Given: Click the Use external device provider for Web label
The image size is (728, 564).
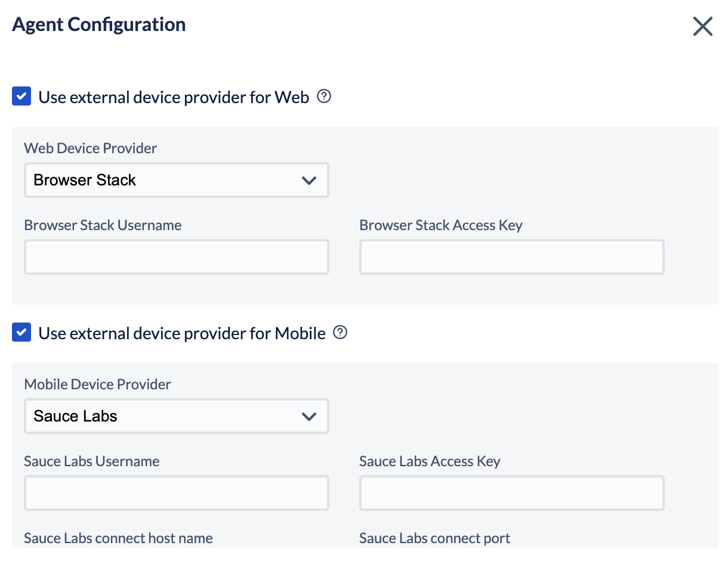Looking at the screenshot, I should (173, 96).
